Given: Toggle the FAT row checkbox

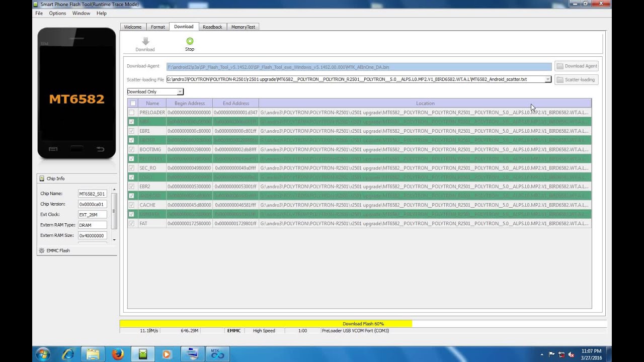Looking at the screenshot, I should [132, 223].
